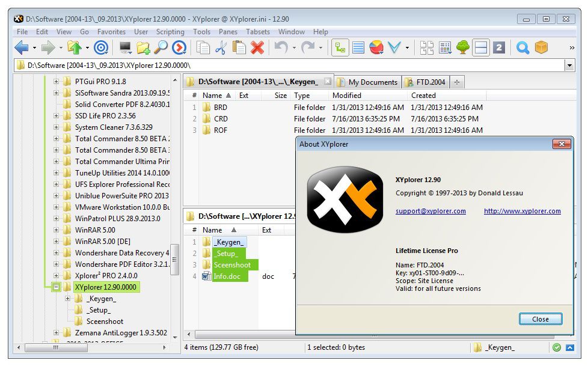Click the two-pages toolbar icon

click(x=427, y=47)
